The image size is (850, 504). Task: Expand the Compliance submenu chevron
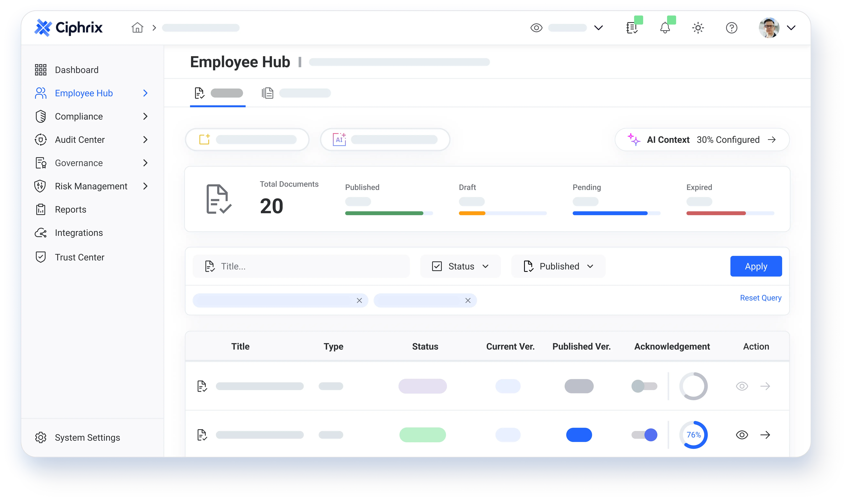pos(145,116)
